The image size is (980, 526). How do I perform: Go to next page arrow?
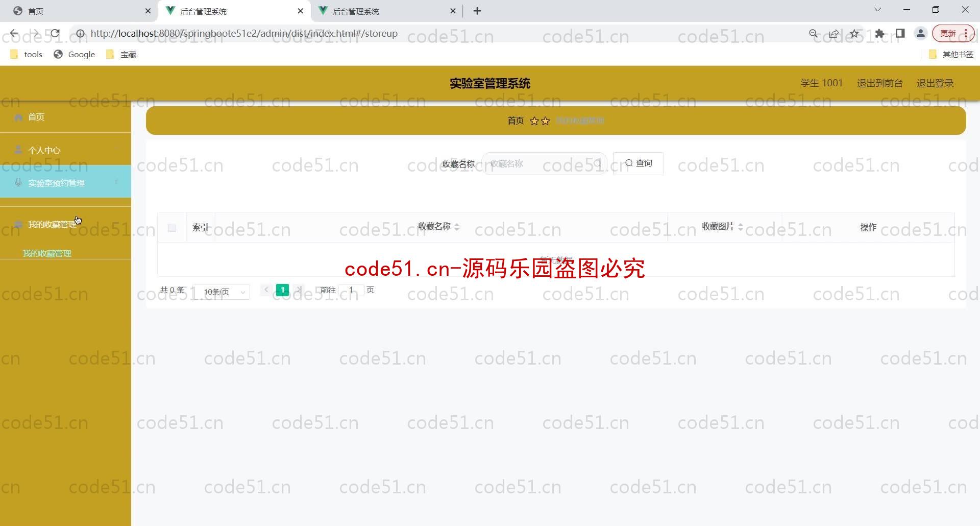(x=299, y=290)
